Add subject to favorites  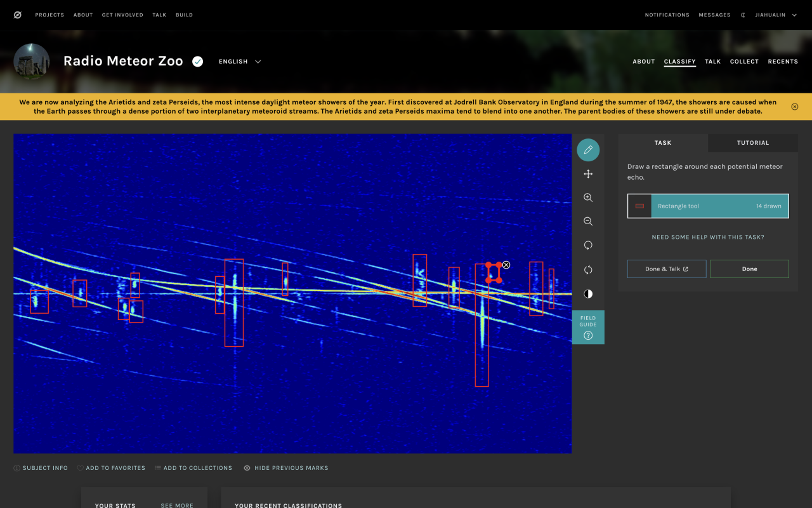111,468
